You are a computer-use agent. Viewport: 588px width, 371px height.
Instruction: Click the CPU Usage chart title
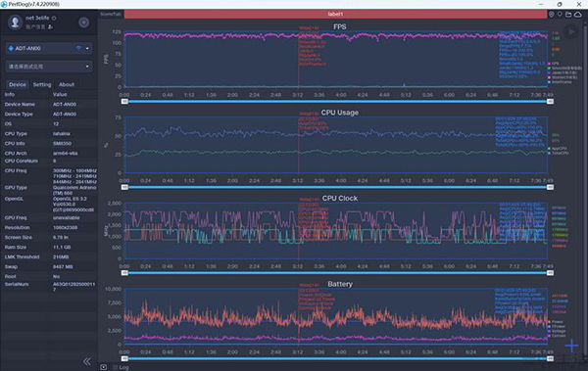(340, 113)
